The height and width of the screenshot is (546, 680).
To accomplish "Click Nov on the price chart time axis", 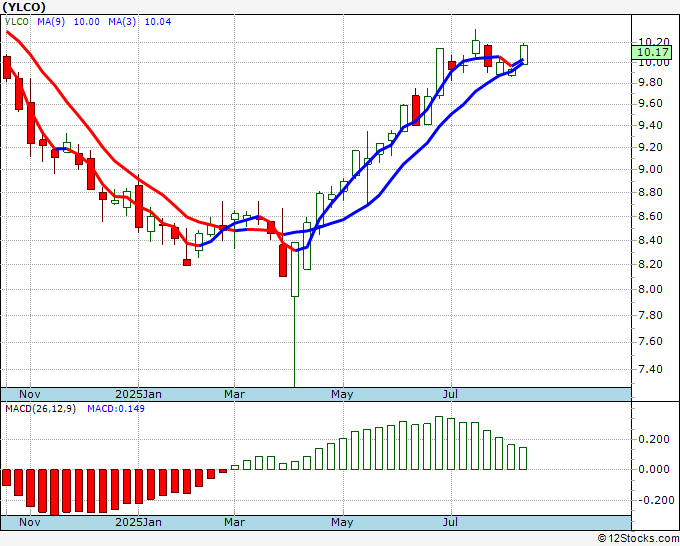I will click(30, 394).
